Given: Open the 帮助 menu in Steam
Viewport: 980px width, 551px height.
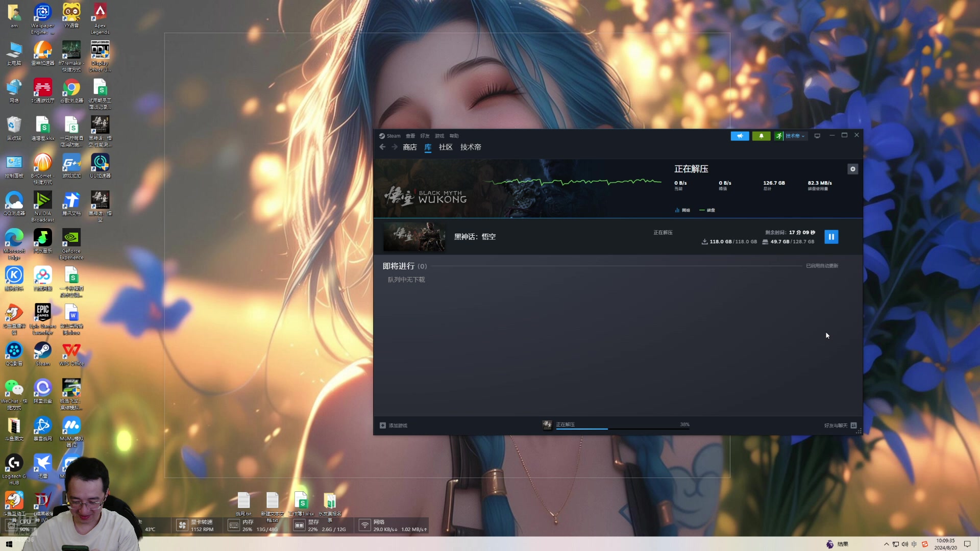Looking at the screenshot, I should (x=454, y=136).
